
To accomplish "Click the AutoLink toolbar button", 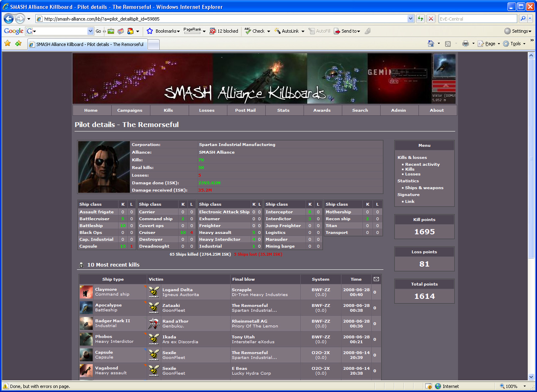I will point(287,31).
